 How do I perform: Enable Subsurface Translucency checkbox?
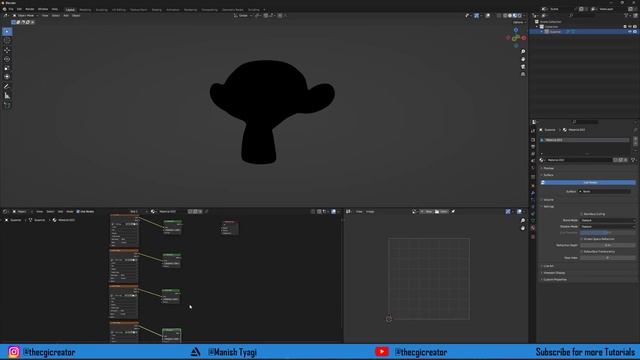[x=582, y=251]
